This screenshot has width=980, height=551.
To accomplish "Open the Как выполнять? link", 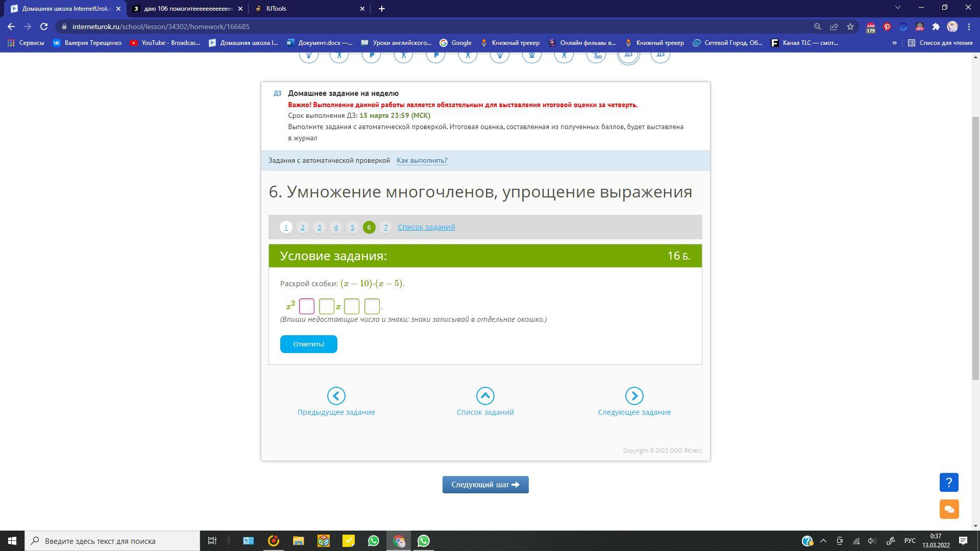I will [x=422, y=161].
